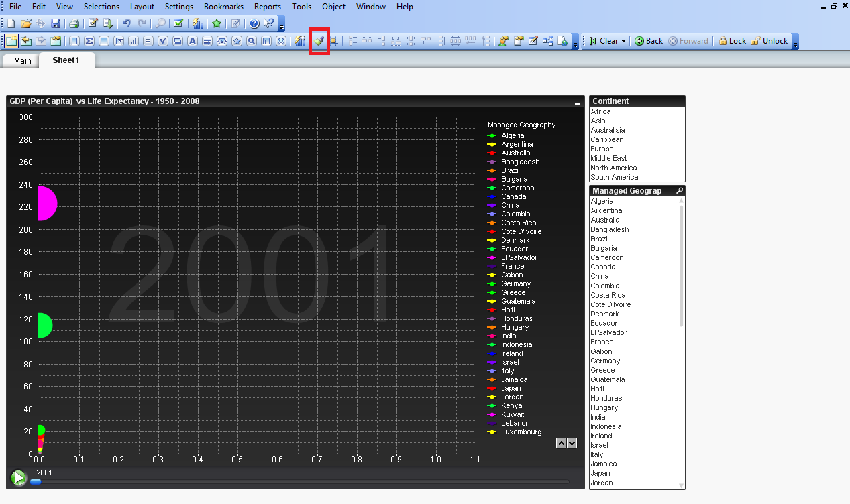Create a chart with the bar chart icon
The width and height of the screenshot is (850, 504).
point(133,41)
